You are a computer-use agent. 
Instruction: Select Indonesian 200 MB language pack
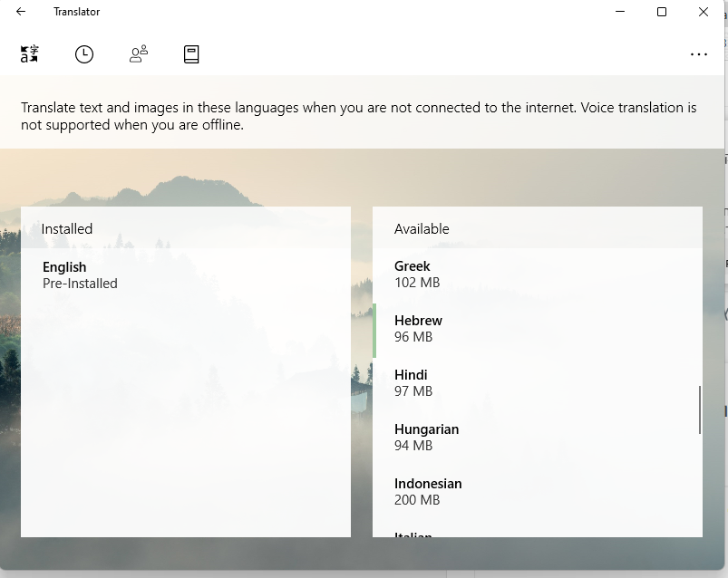click(538, 492)
